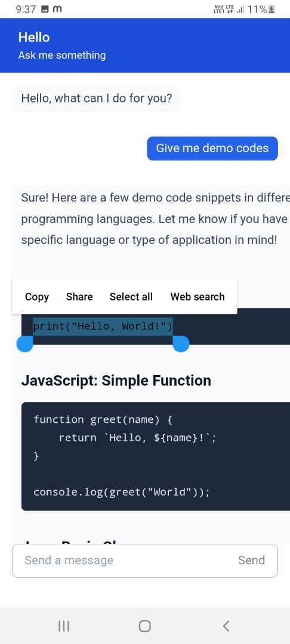This screenshot has width=290, height=644.
Task: Tap the signal strength bars icon
Action: tap(240, 9)
